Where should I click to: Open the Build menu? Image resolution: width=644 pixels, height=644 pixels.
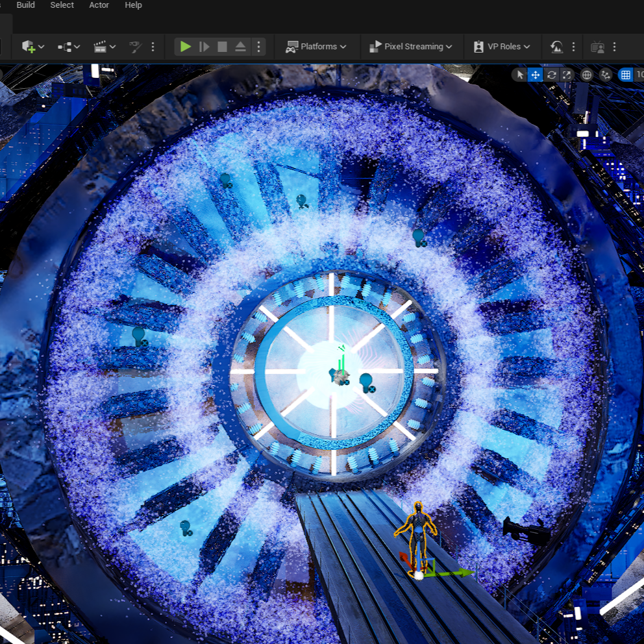(25, 5)
